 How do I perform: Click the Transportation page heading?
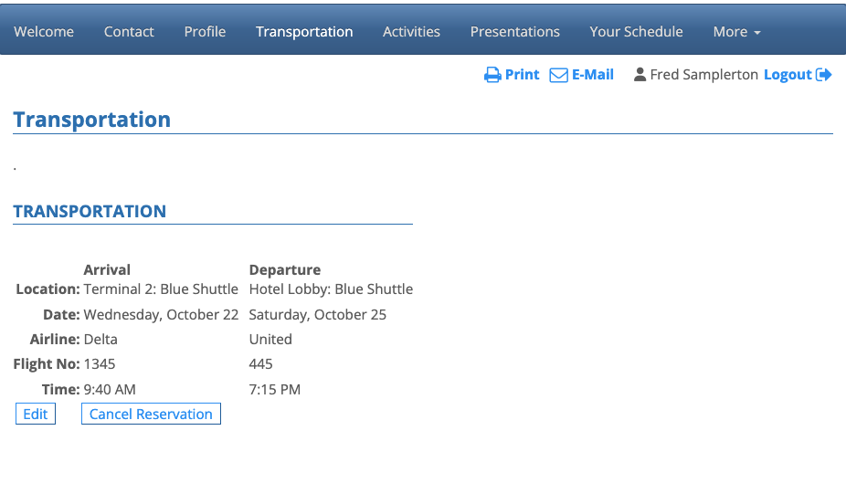click(x=92, y=120)
